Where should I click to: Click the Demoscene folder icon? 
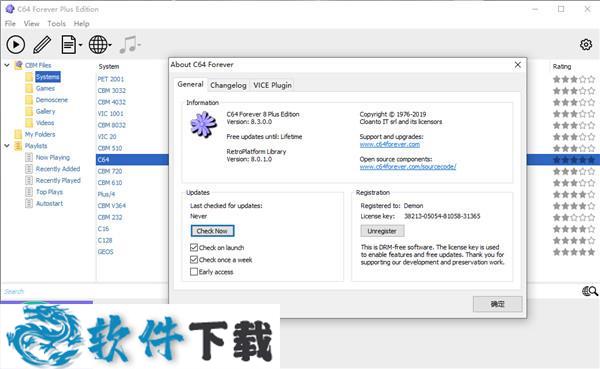tap(29, 100)
